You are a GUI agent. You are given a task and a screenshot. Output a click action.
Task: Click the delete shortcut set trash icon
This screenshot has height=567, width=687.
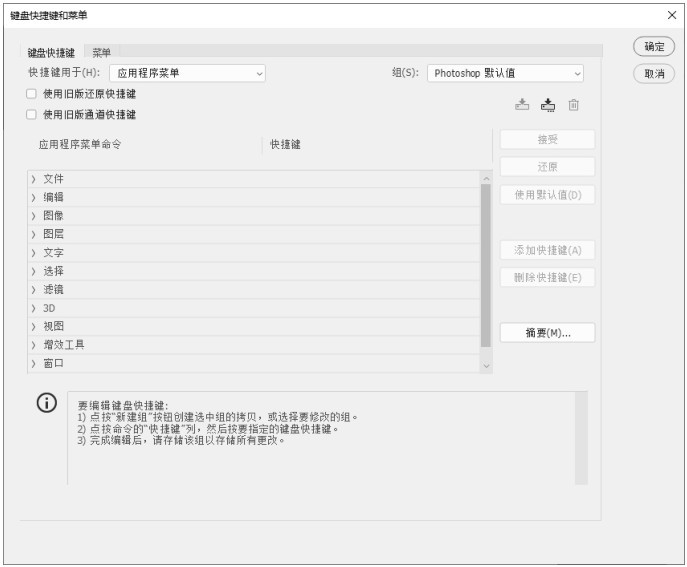click(574, 105)
